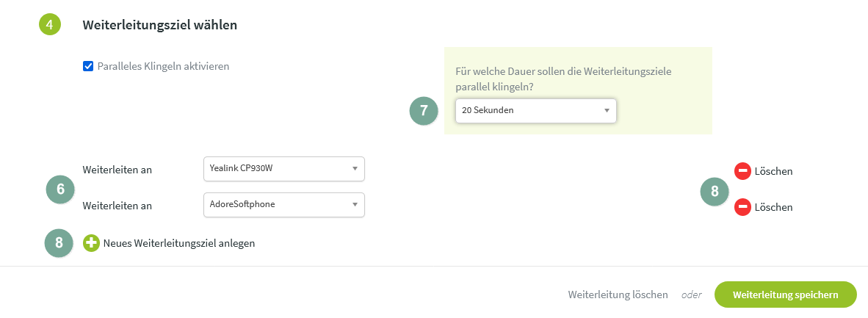Click Löschen text in the AdoreSoftphone row
This screenshot has width=868, height=318.
[773, 207]
